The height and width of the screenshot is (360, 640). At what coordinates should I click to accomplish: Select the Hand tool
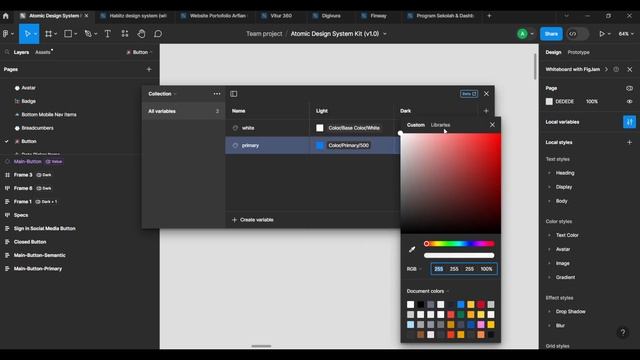point(141,34)
